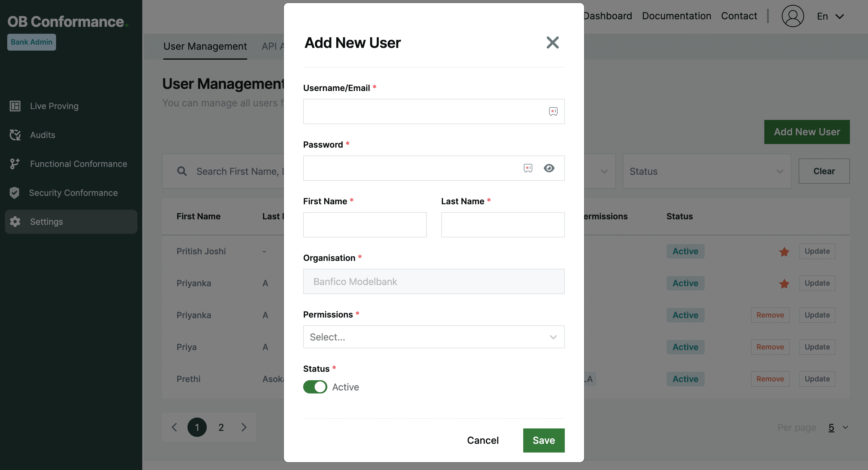The width and height of the screenshot is (868, 470).
Task: Click the OB Conformance logo
Action: tap(68, 22)
